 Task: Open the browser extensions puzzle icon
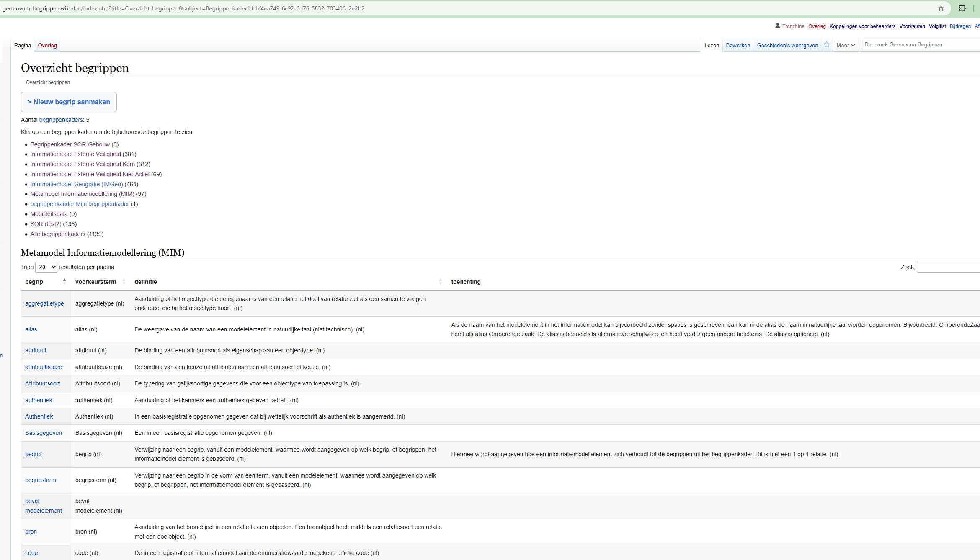[x=962, y=8]
